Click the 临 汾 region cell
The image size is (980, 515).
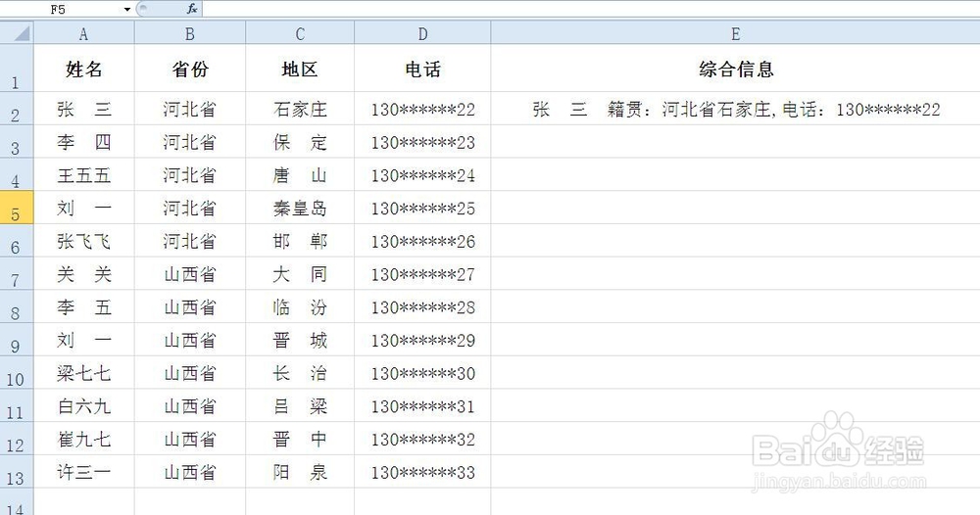point(300,307)
